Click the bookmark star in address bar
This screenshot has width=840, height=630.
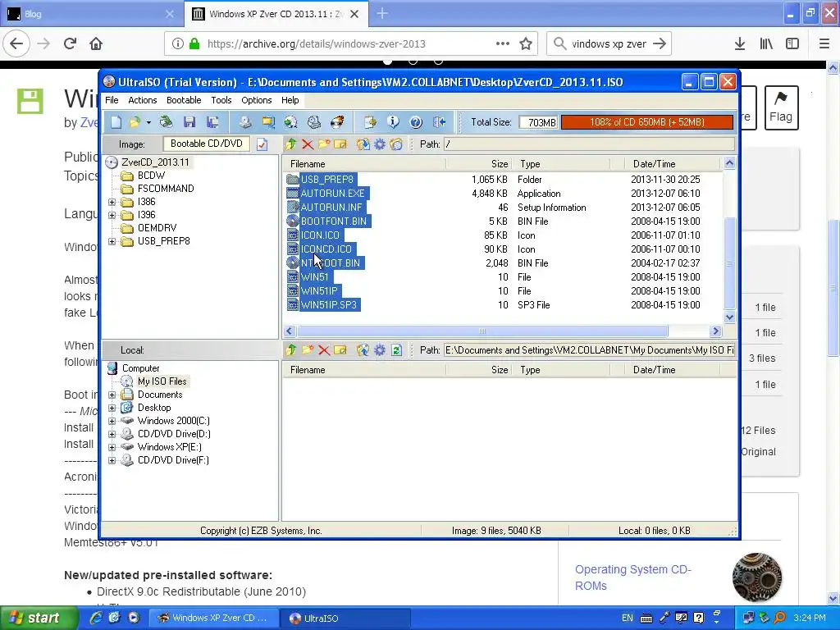[526, 44]
